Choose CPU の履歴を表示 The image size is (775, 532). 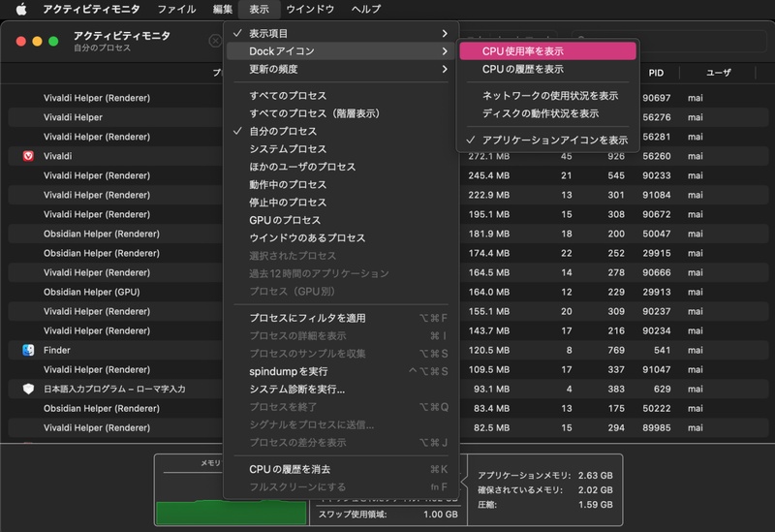point(547,69)
